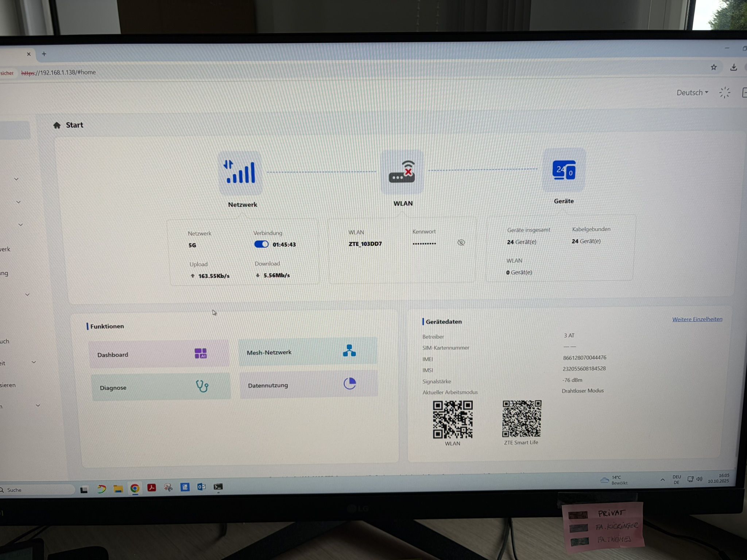
Task: Click the Netzwerk signal bars icon
Action: click(x=240, y=173)
